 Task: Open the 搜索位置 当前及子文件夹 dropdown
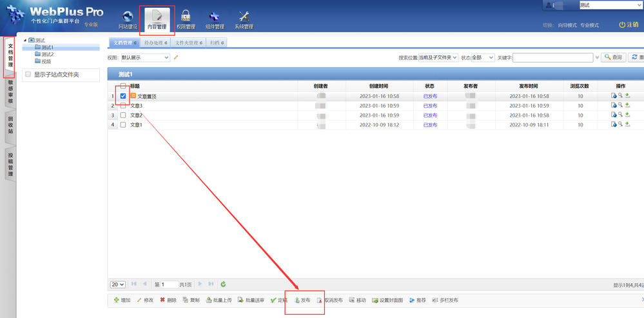(x=438, y=57)
